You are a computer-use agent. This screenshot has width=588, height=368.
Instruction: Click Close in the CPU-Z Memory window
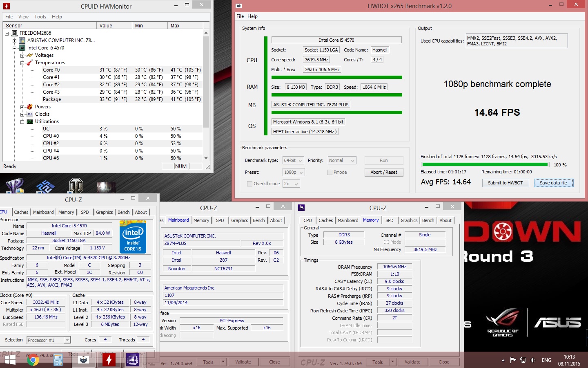pyautogui.click(x=444, y=362)
